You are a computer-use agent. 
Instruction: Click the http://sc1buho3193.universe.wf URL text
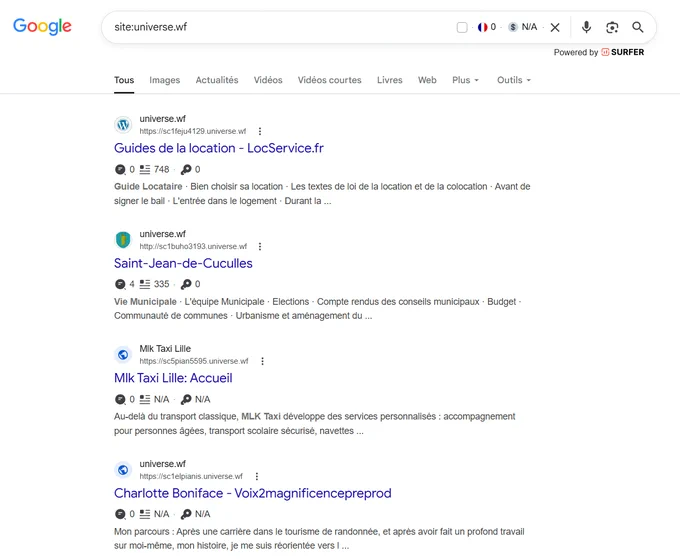point(193,246)
